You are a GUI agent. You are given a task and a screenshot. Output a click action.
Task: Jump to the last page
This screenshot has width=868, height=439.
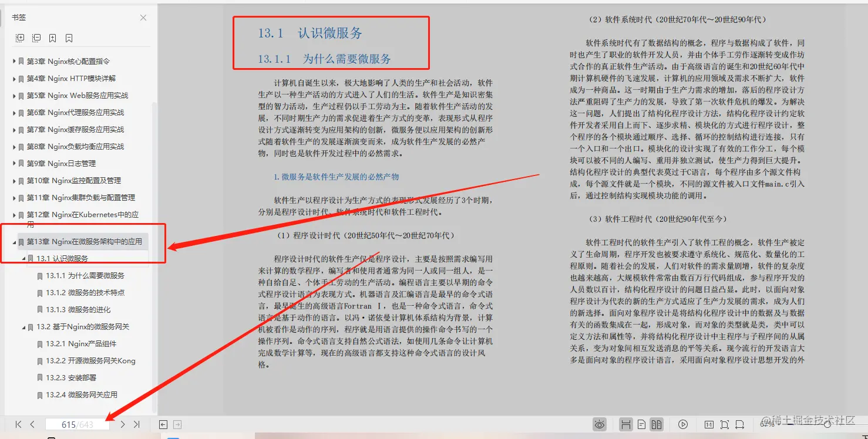coord(137,424)
